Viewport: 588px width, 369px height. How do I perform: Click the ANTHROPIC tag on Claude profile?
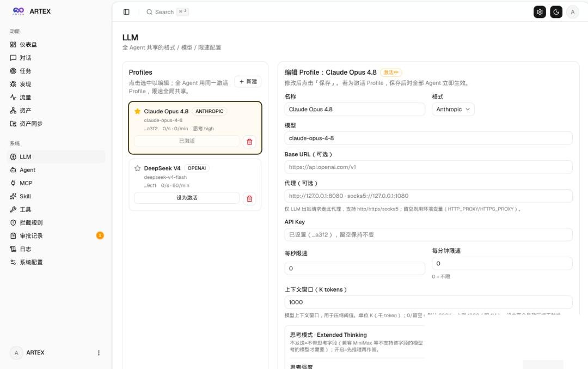(x=209, y=111)
